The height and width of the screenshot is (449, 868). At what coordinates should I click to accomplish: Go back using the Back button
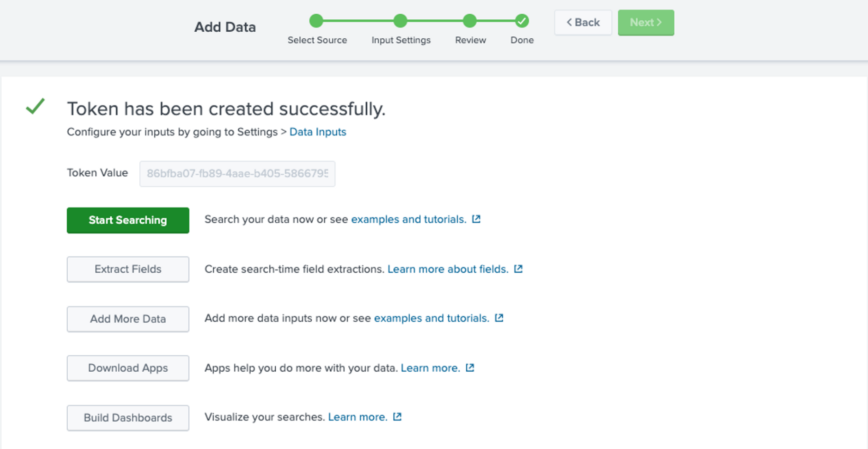(583, 22)
